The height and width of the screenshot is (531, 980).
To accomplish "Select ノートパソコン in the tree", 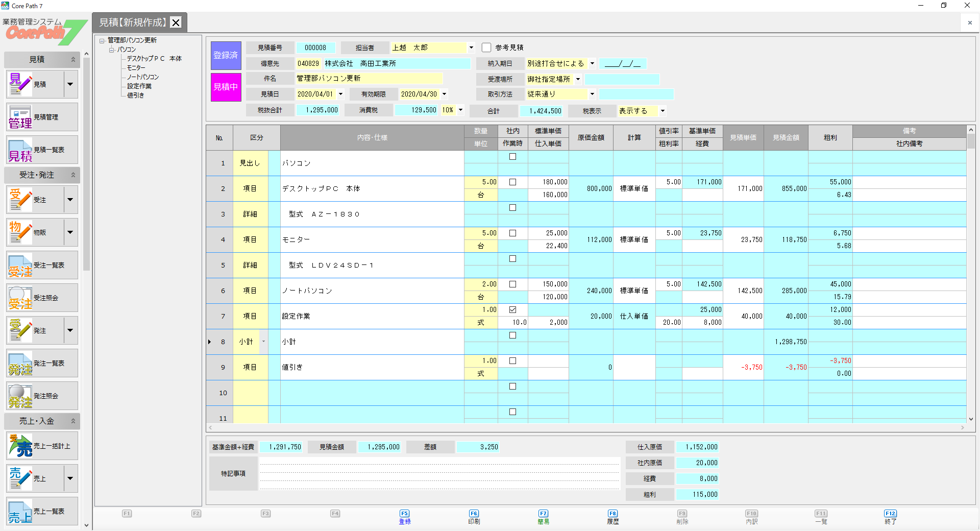I will 143,77.
